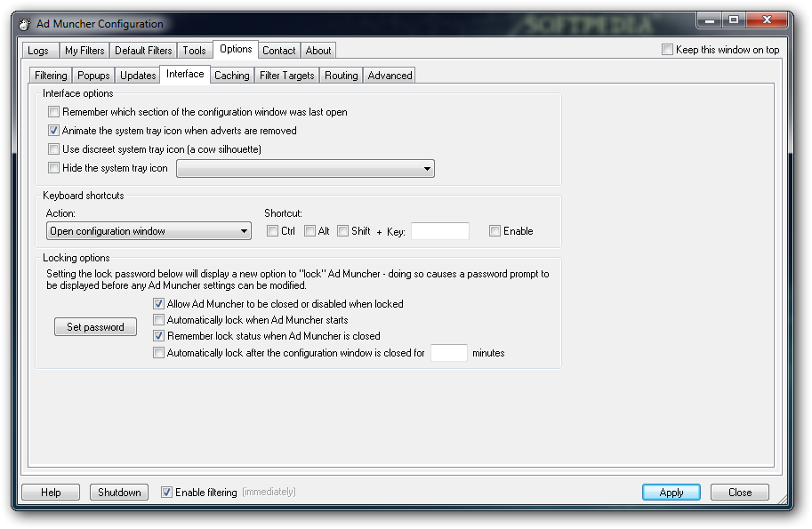Minimize the Ad Muncher Configuration window
Screen dimensions: 812x529
[710, 20]
